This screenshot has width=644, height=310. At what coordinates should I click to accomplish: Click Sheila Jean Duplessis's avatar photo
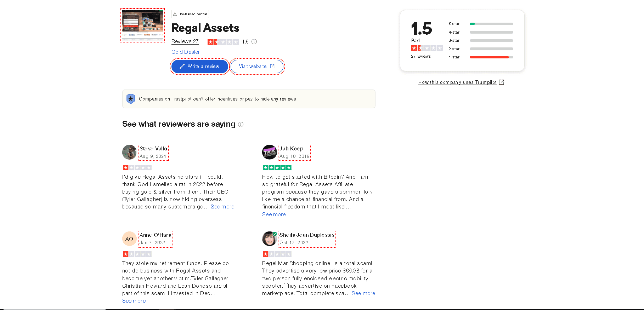point(269,239)
